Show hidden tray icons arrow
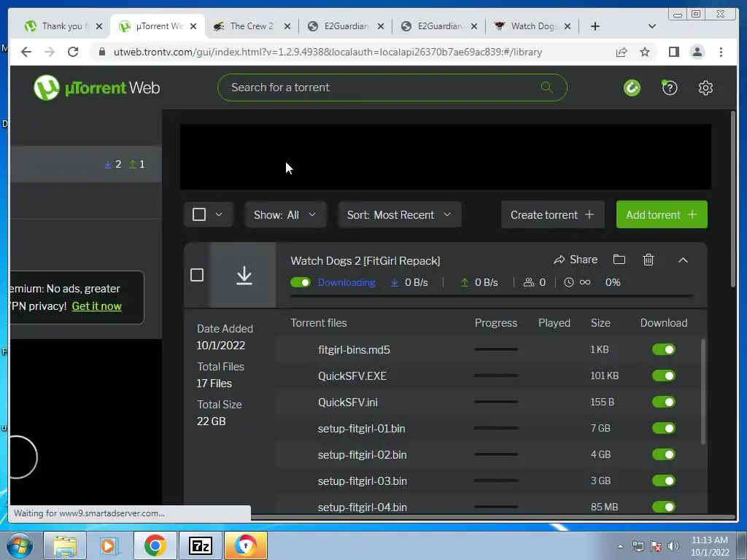The image size is (747, 560). 620,546
